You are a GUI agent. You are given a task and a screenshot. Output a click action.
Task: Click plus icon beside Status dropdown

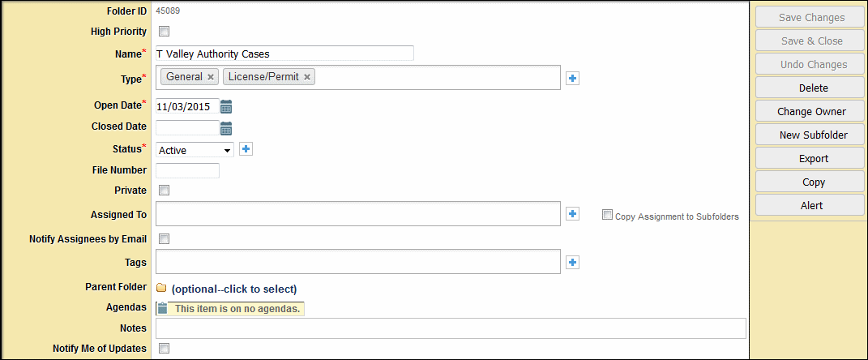(x=246, y=149)
